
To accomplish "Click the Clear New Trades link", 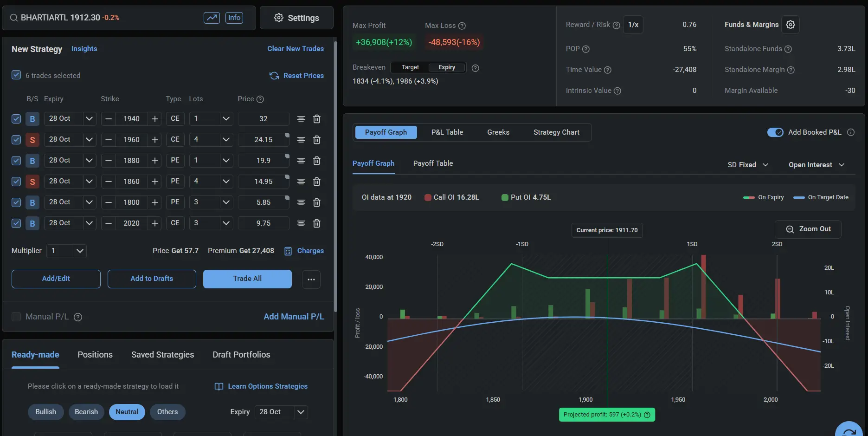I will point(296,49).
